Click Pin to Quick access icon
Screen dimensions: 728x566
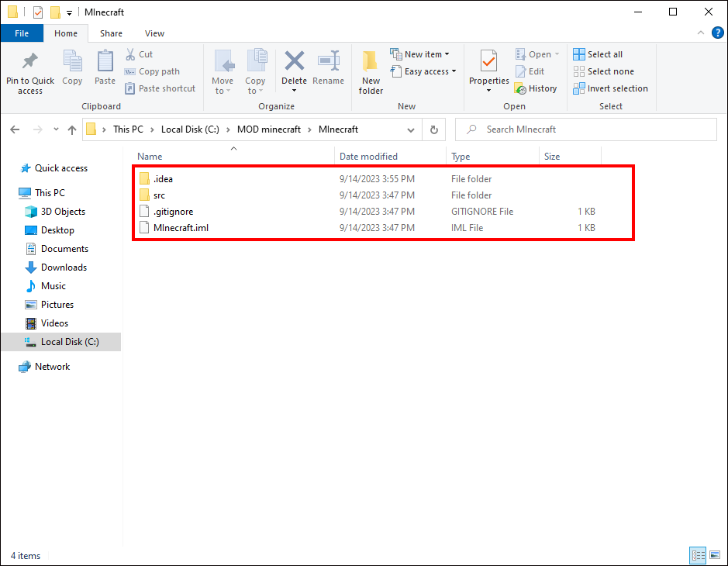click(x=30, y=61)
